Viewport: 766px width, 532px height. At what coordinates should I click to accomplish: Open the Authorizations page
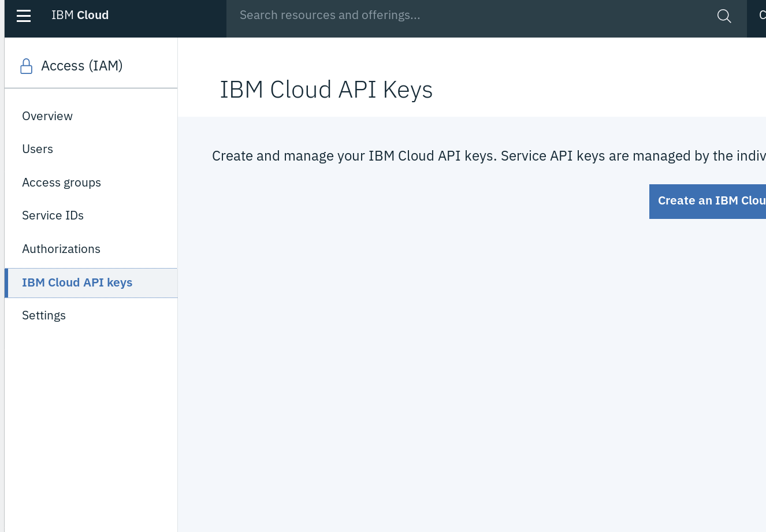[61, 249]
